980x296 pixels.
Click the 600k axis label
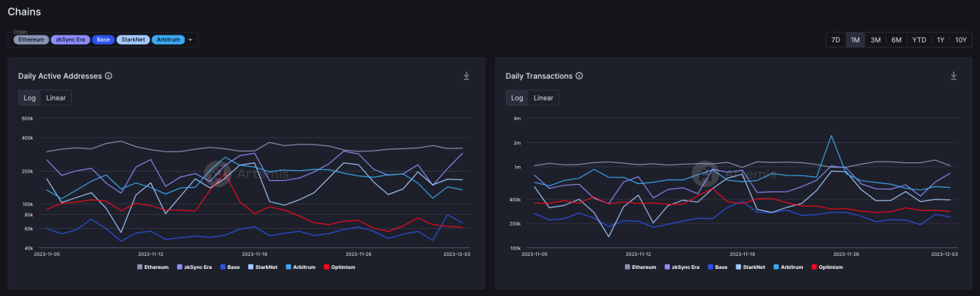[27, 118]
